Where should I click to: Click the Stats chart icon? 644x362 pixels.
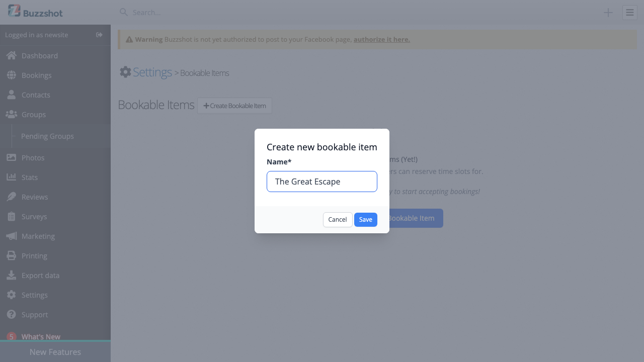coord(11,177)
